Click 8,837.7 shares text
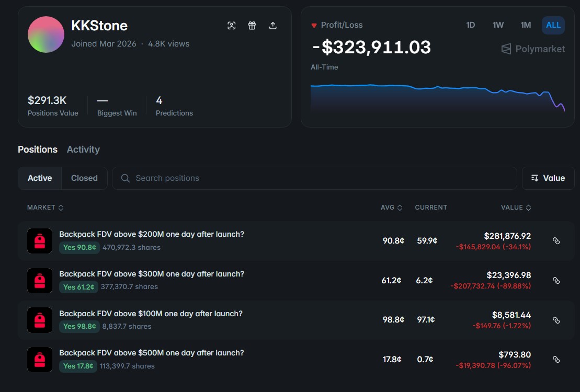Viewport: 580px width, 392px height. [127, 327]
